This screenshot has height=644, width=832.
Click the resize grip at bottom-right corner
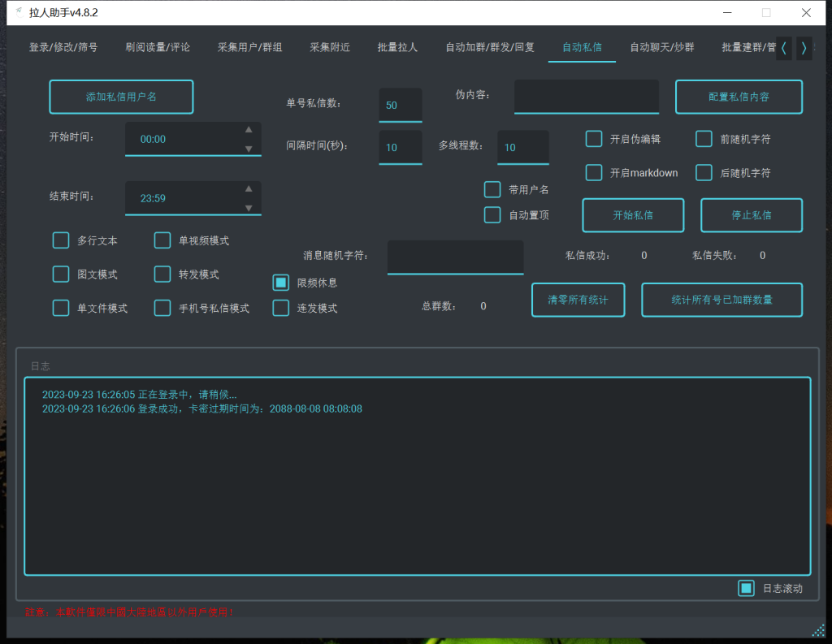(819, 631)
